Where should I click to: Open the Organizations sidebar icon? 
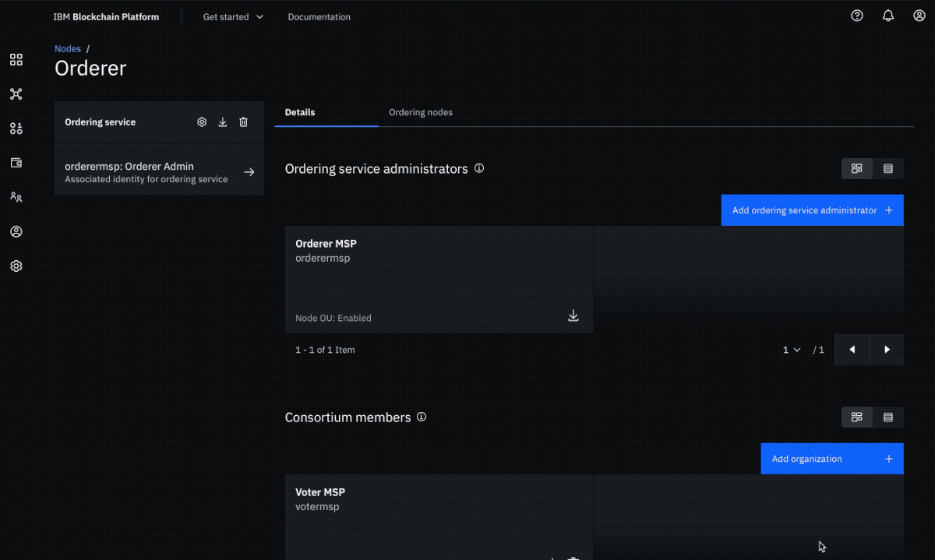16,197
